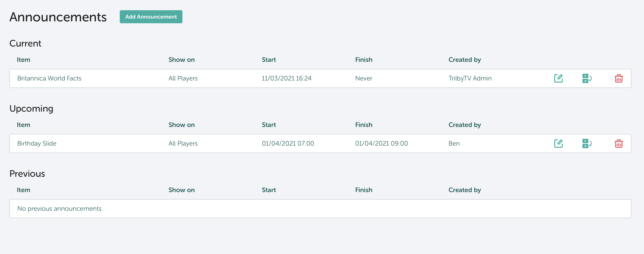Delete the Birthday Slide announcement
The height and width of the screenshot is (254, 644).
[619, 144]
